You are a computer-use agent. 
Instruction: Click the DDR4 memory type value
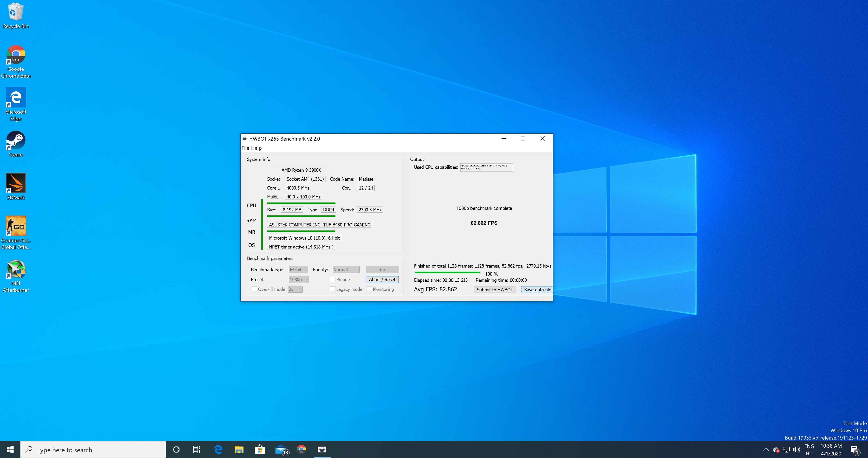pos(328,209)
